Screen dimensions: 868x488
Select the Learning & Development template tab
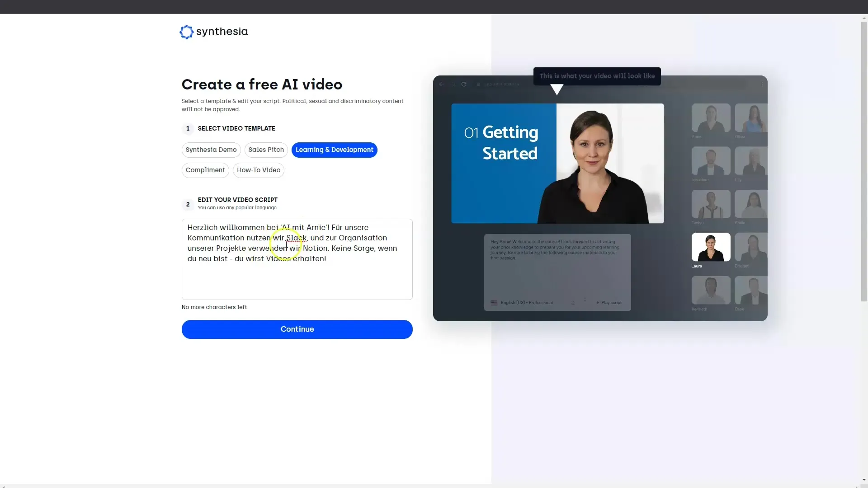(x=335, y=150)
